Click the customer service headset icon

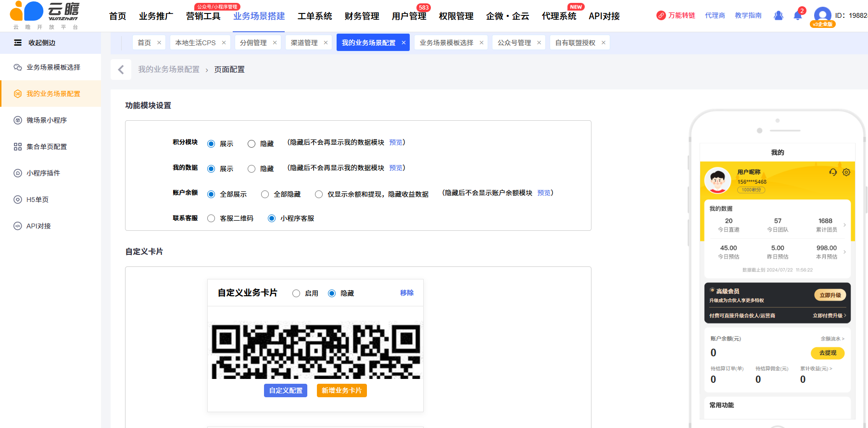(x=833, y=172)
